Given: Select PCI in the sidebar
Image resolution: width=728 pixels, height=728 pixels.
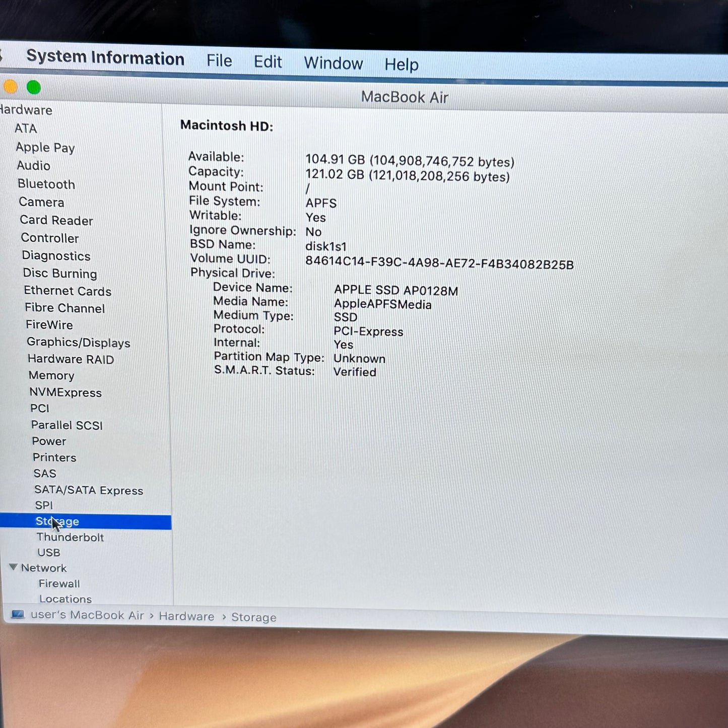Looking at the screenshot, I should pyautogui.click(x=40, y=408).
